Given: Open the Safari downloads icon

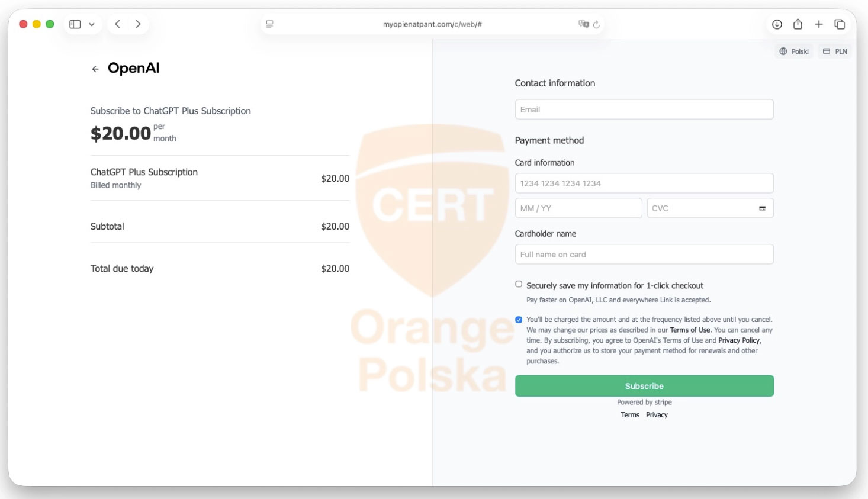Looking at the screenshot, I should [x=777, y=24].
